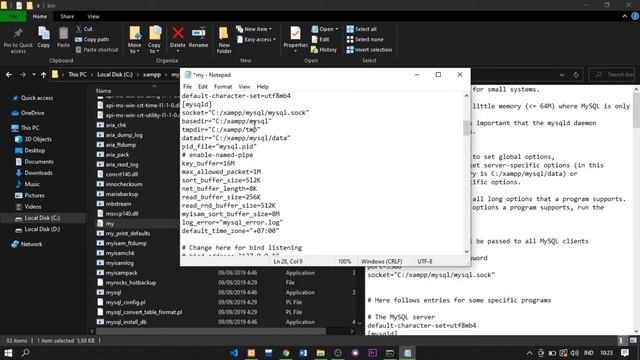This screenshot has width=640, height=360.
Task: Click the ribbon Edit button
Action: pyautogui.click(x=320, y=40)
